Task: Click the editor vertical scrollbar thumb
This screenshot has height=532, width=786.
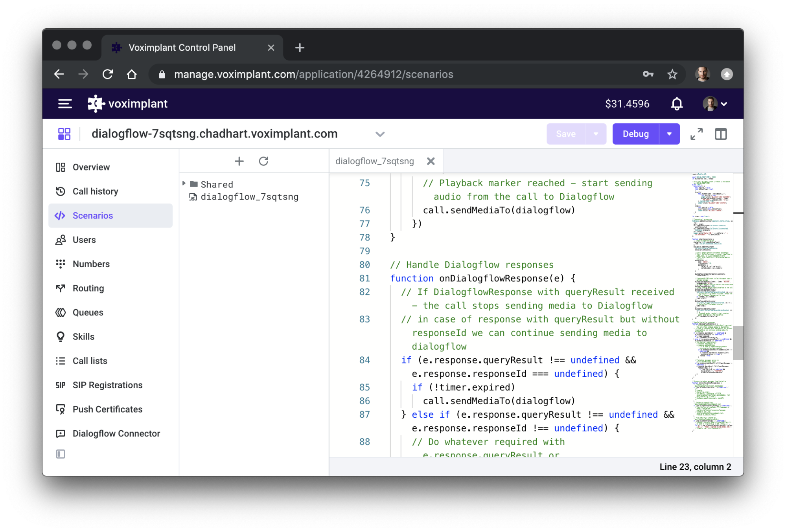Action: (x=738, y=343)
